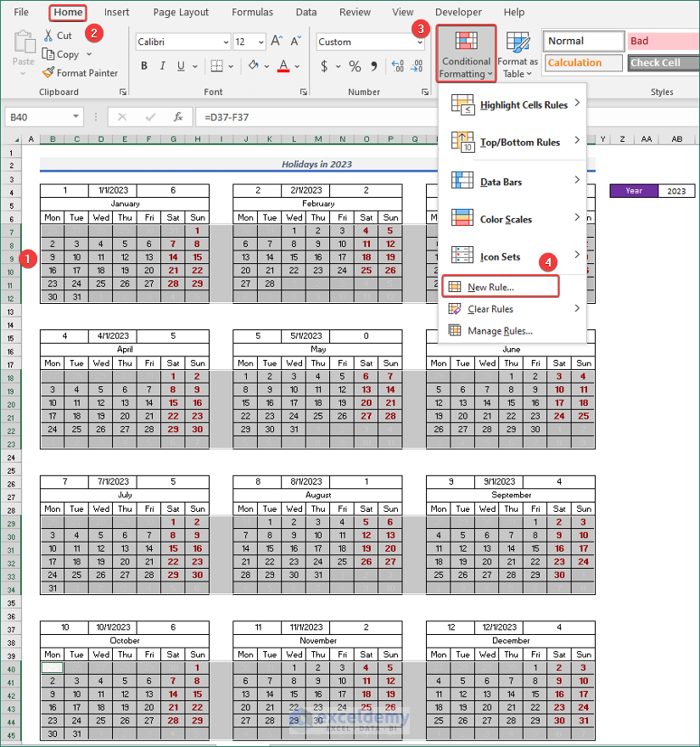Switch to the Data tab
The width and height of the screenshot is (700, 747).
(306, 12)
